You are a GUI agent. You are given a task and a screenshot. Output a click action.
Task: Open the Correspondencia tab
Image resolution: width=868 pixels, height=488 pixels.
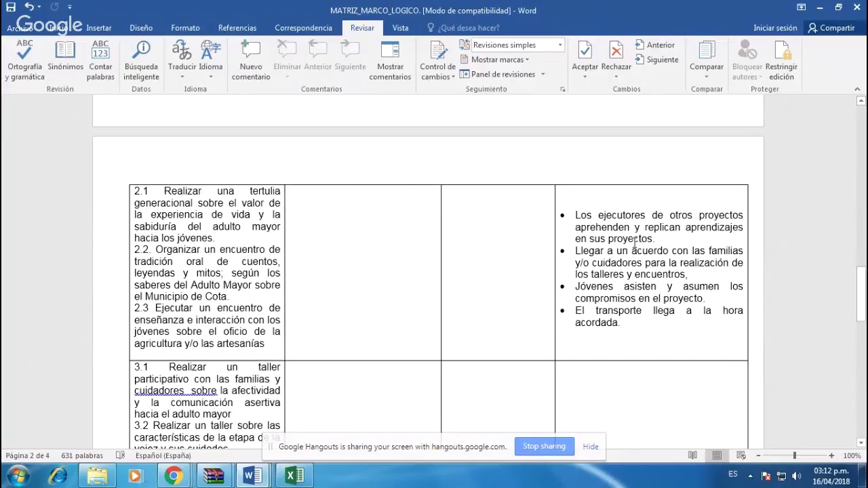pos(303,28)
